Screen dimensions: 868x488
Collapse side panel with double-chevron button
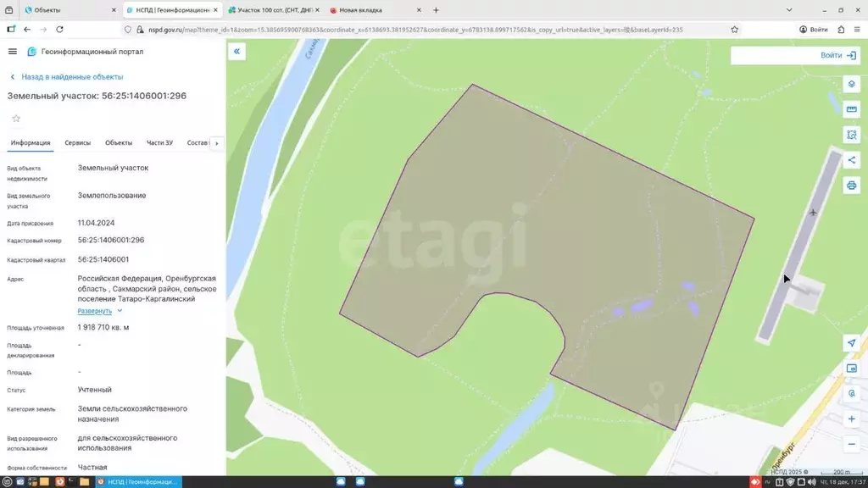(237, 52)
